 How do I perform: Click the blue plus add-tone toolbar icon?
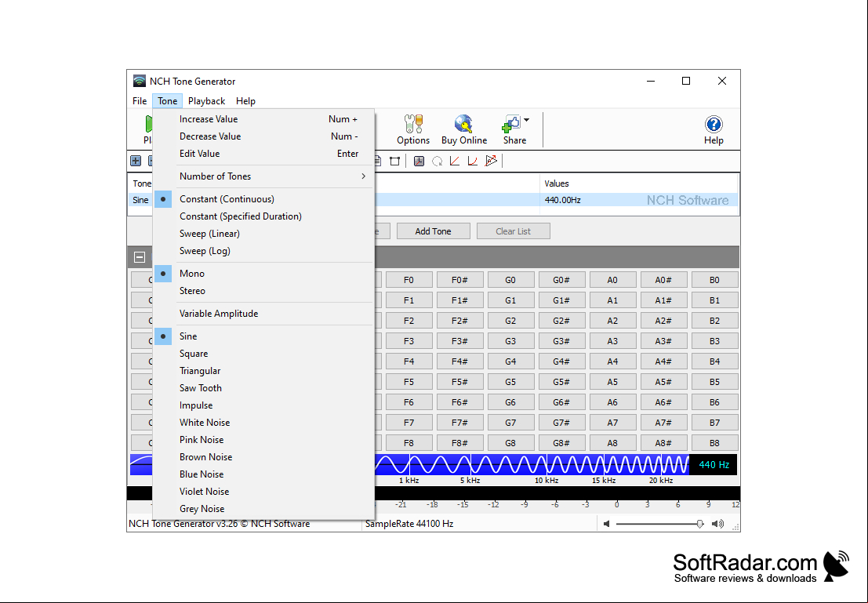point(136,161)
